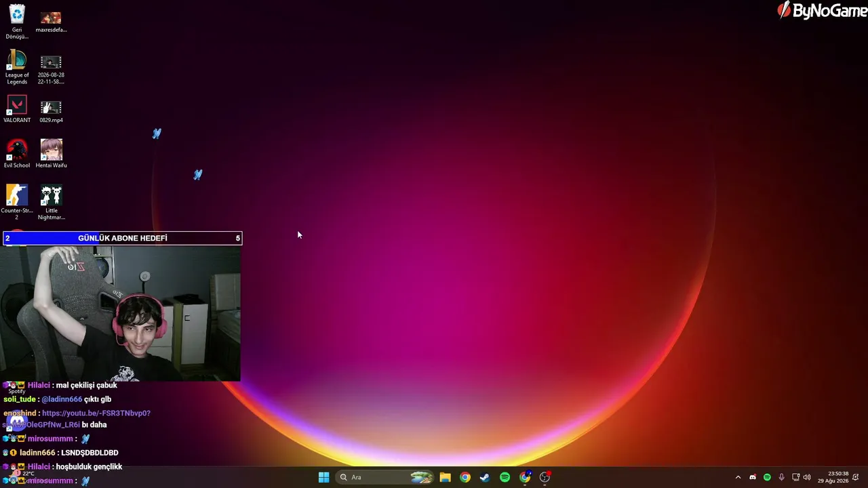Select the VALORANT desktop shortcut
Viewport: 868px width, 488px height.
click(17, 110)
